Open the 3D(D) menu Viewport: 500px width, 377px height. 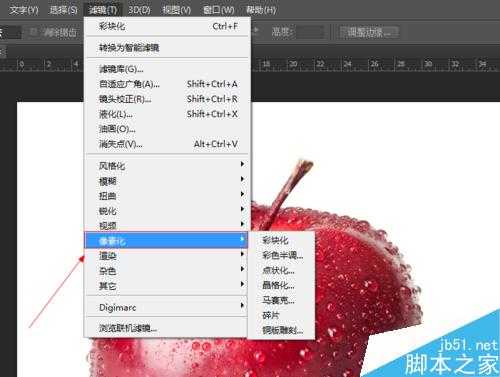click(139, 10)
